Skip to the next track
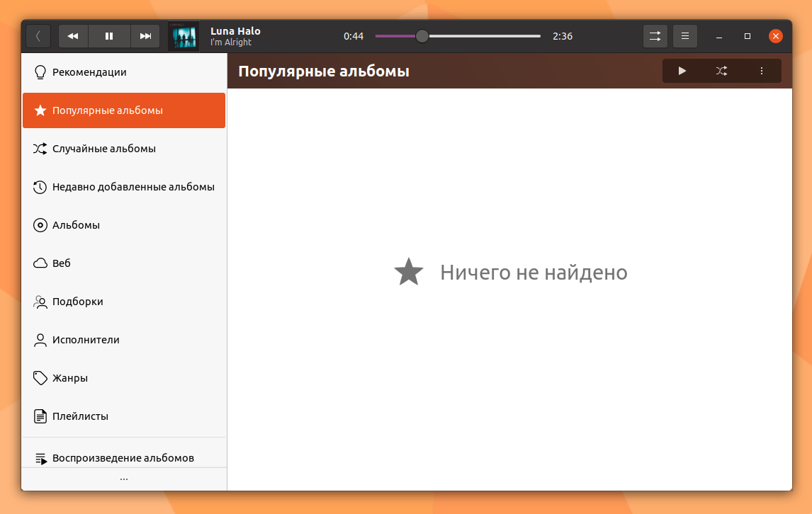The height and width of the screenshot is (514, 812). coord(145,36)
